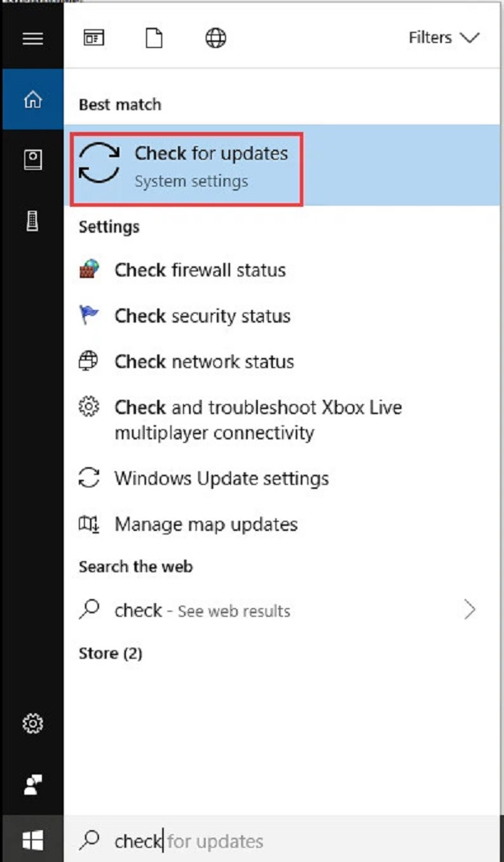504x862 pixels.
Task: Click the Home icon in the sidebar
Action: tap(32, 100)
